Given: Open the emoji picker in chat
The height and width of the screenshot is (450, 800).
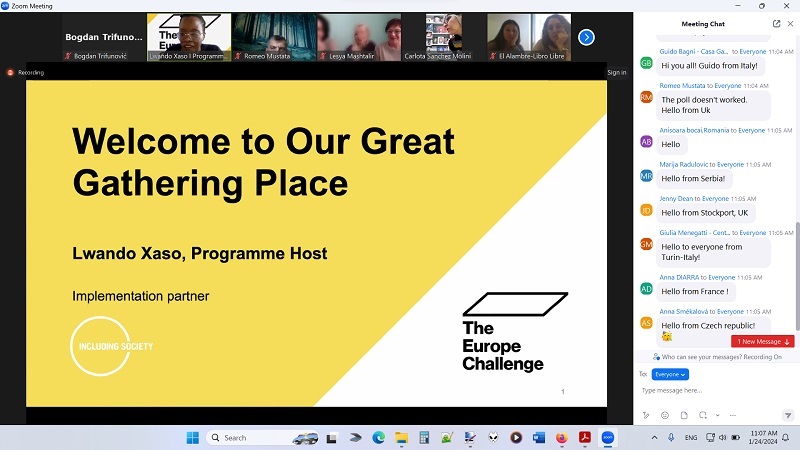Looking at the screenshot, I should pyautogui.click(x=665, y=415).
